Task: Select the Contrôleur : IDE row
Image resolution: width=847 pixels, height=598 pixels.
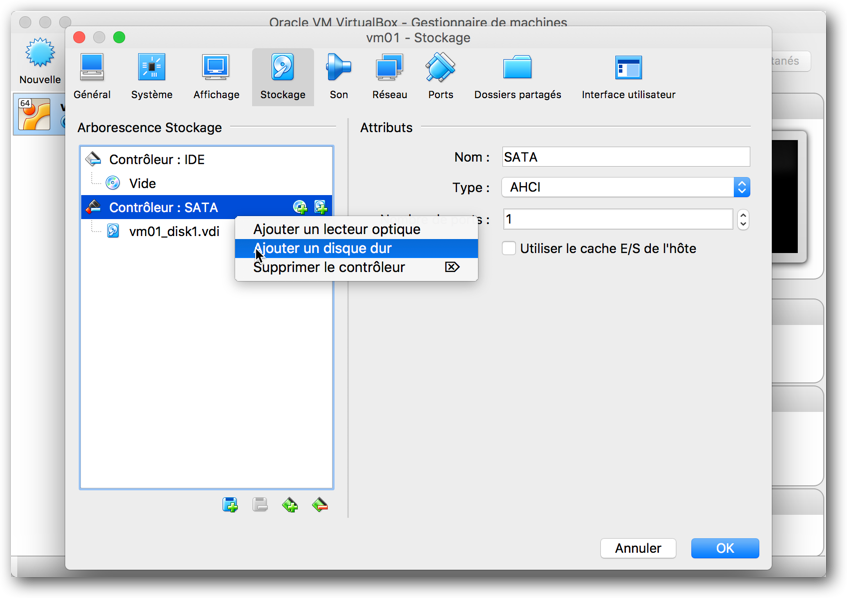Action: tap(206, 159)
